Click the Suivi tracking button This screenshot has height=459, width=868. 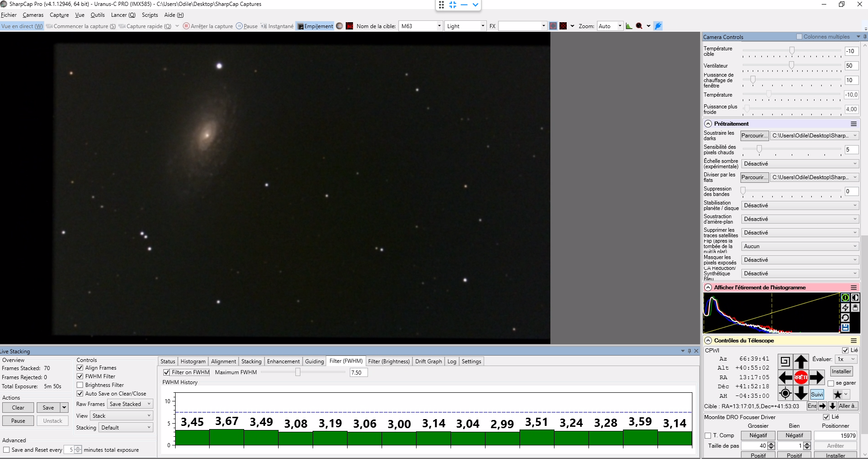pos(817,394)
